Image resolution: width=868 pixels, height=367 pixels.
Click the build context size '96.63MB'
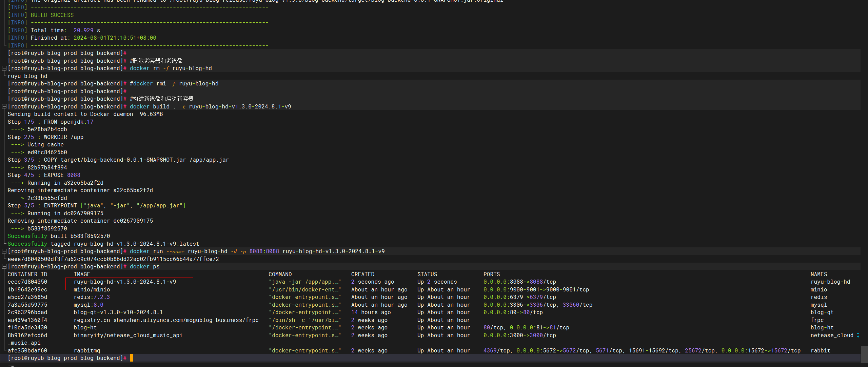151,114
